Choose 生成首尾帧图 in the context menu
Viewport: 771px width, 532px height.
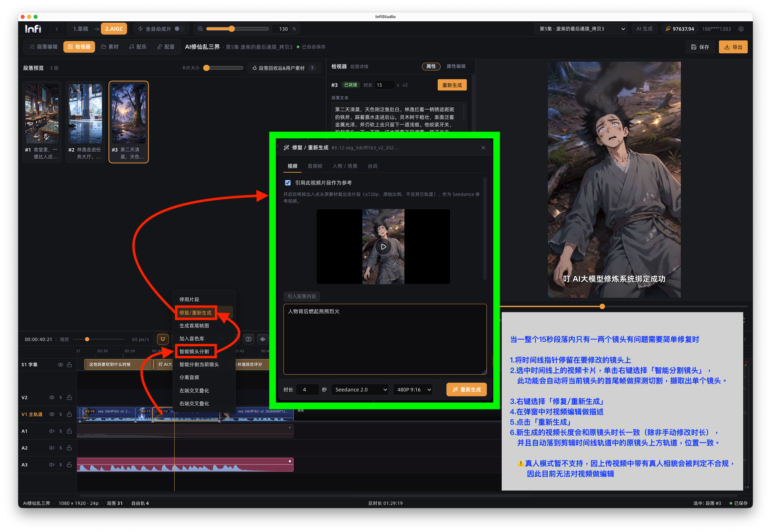204,326
